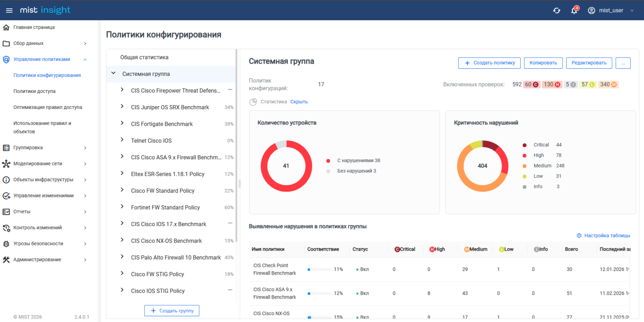Click the refresh sync icon in header
644x322 pixels.
(557, 10)
